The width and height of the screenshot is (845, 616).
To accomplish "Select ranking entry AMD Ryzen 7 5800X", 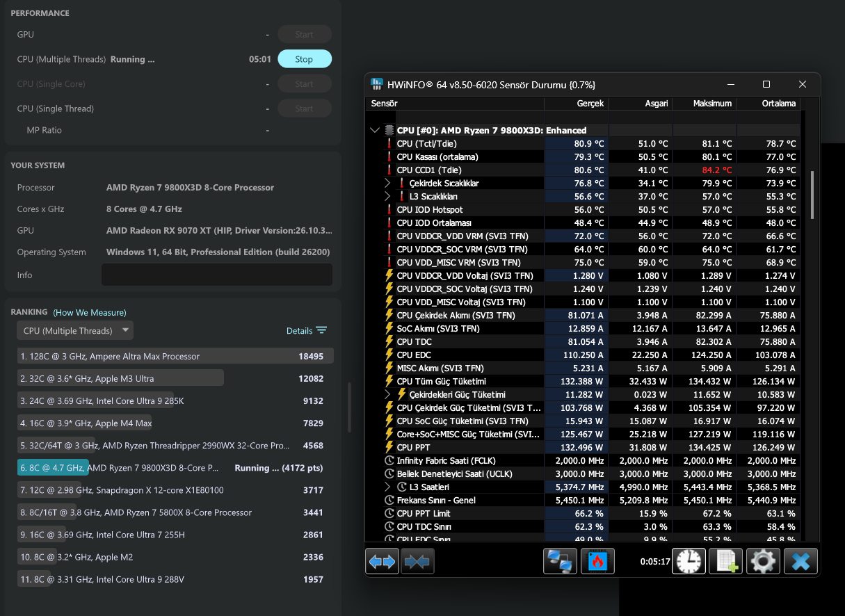I will [x=175, y=512].
